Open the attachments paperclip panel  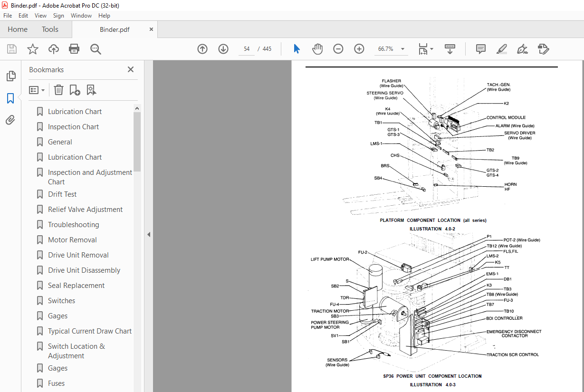click(10, 120)
